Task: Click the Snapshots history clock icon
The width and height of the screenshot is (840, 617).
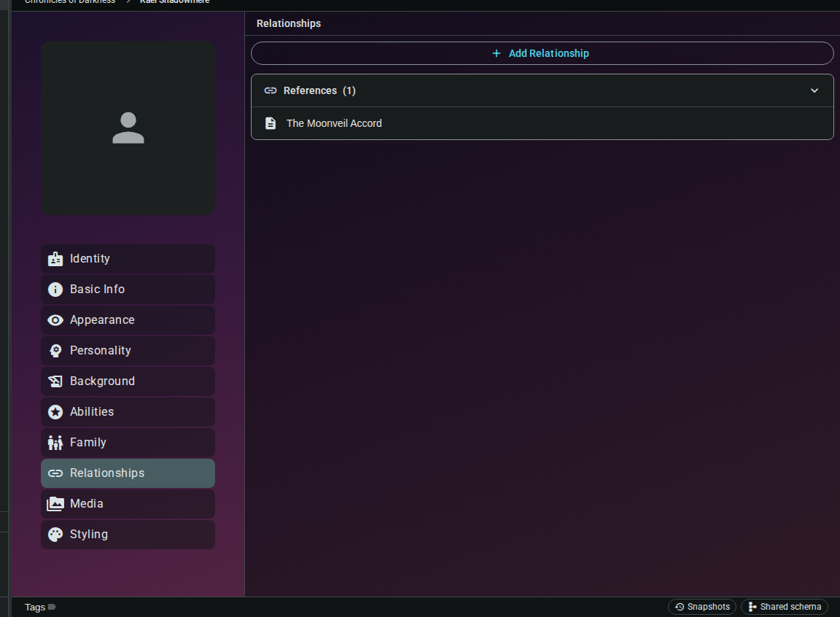Action: tap(680, 607)
